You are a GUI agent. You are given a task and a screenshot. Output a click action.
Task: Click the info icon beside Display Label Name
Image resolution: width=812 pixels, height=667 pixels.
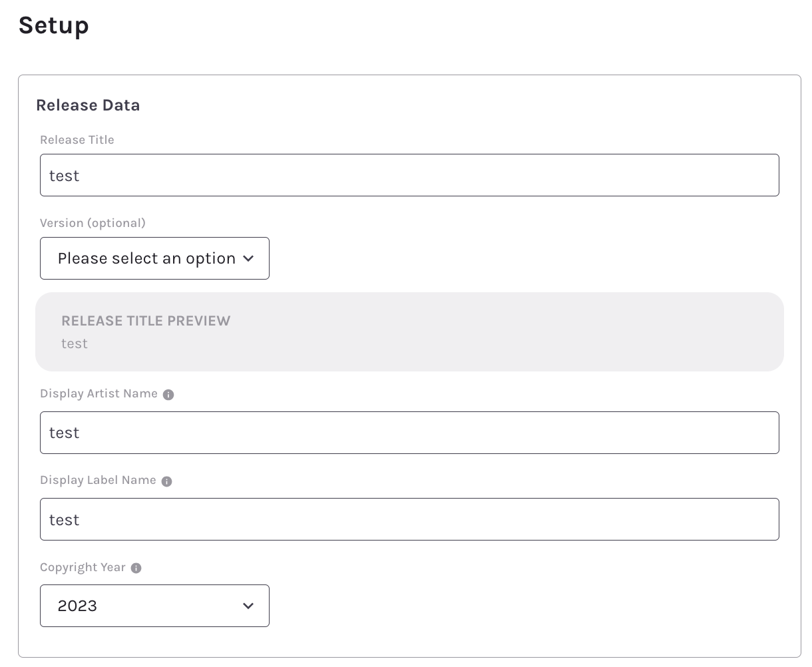pyautogui.click(x=166, y=481)
